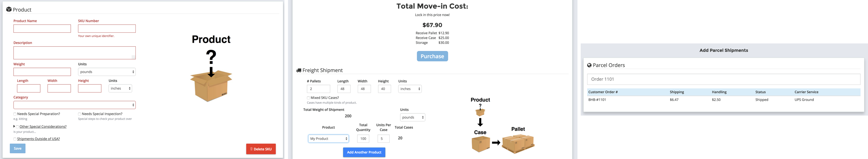The width and height of the screenshot is (868, 159).
Task: Click the Order 1101 search field
Action: pyautogui.click(x=723, y=79)
